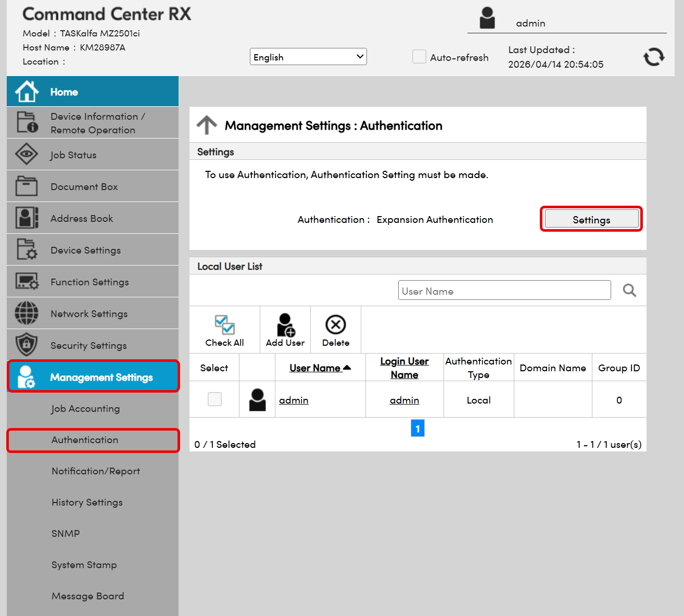Open the English language dropdown

[308, 57]
